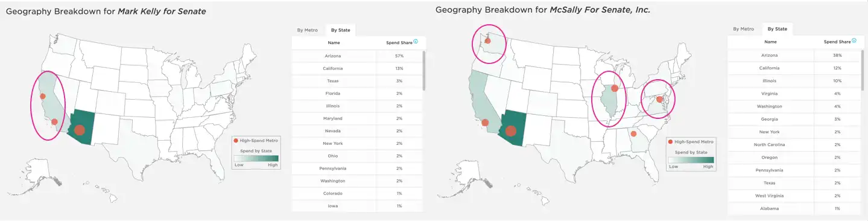Viewport: 868px width, 221px height.
Task: Select the Illinois row in McSally table
Action: pos(794,80)
